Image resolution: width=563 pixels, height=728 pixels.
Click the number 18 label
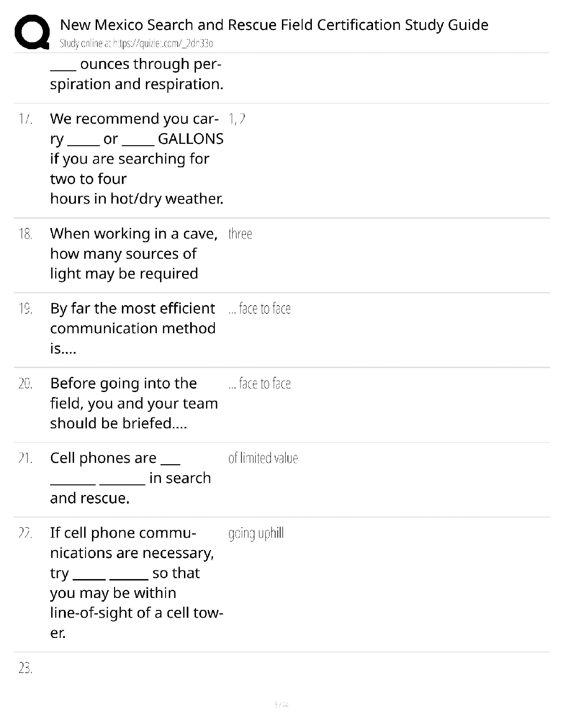(25, 234)
